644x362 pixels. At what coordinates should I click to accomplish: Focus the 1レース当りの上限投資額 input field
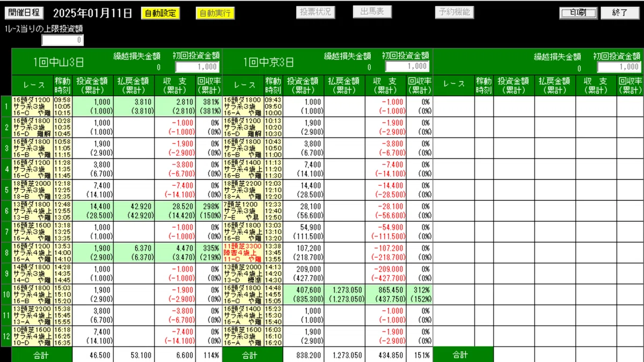(63, 40)
